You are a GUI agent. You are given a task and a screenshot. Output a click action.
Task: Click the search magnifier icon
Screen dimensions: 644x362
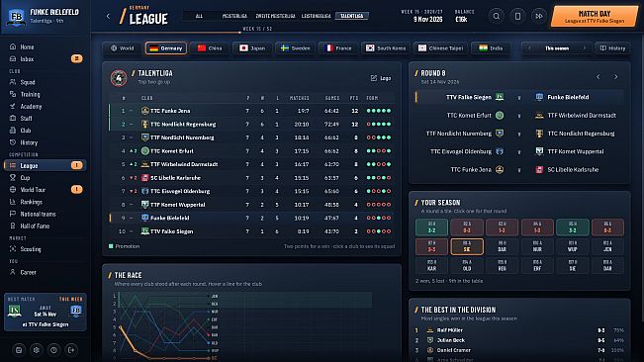tap(497, 16)
